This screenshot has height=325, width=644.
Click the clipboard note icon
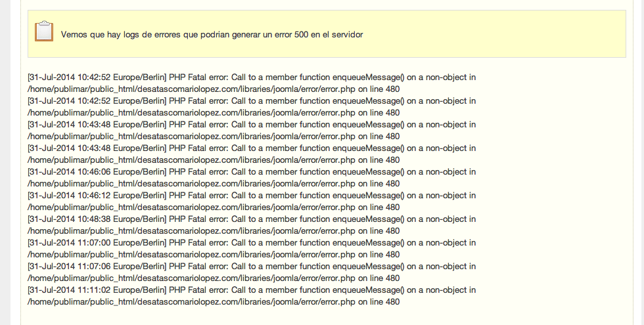tap(44, 32)
